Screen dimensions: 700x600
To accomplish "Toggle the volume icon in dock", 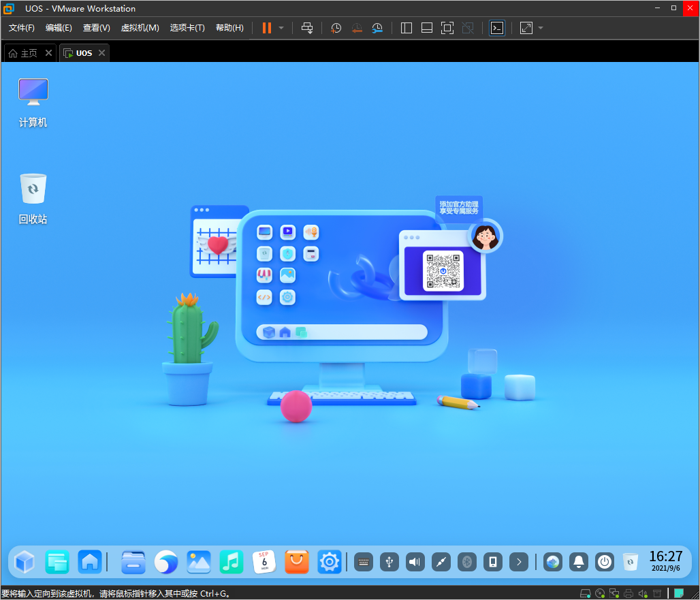I will [x=415, y=562].
